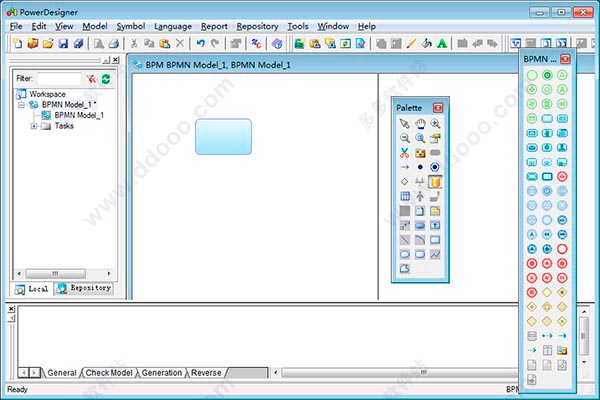Select the diamond decision tool in Palette
The width and height of the screenshot is (600, 400).
point(404,182)
